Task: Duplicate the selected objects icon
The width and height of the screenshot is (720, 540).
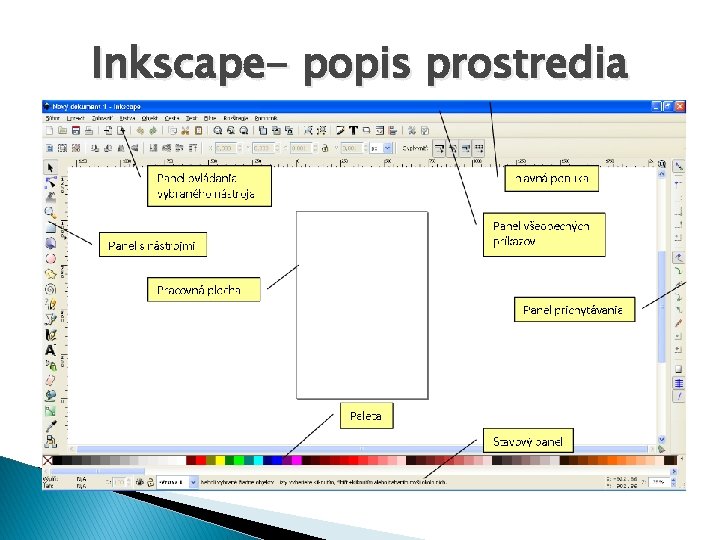Action: (263, 131)
